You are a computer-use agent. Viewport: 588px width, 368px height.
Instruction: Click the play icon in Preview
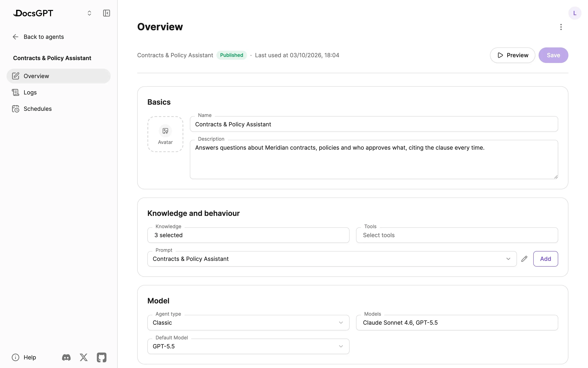[x=500, y=55]
